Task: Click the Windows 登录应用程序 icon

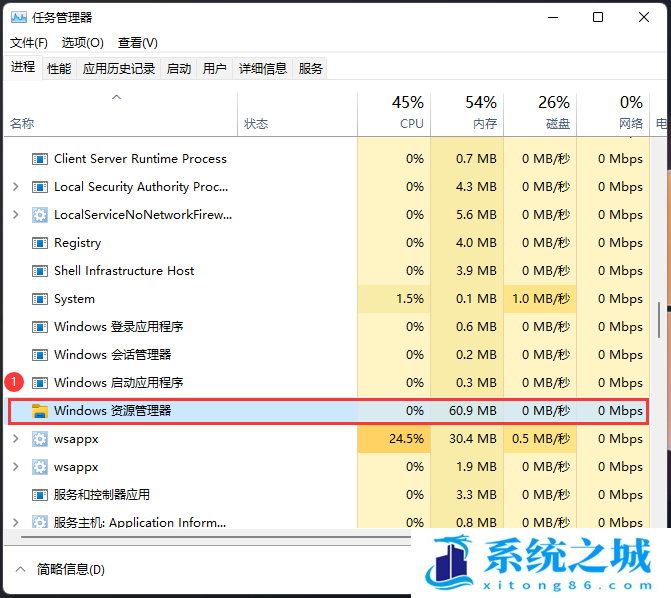Action: tap(40, 327)
